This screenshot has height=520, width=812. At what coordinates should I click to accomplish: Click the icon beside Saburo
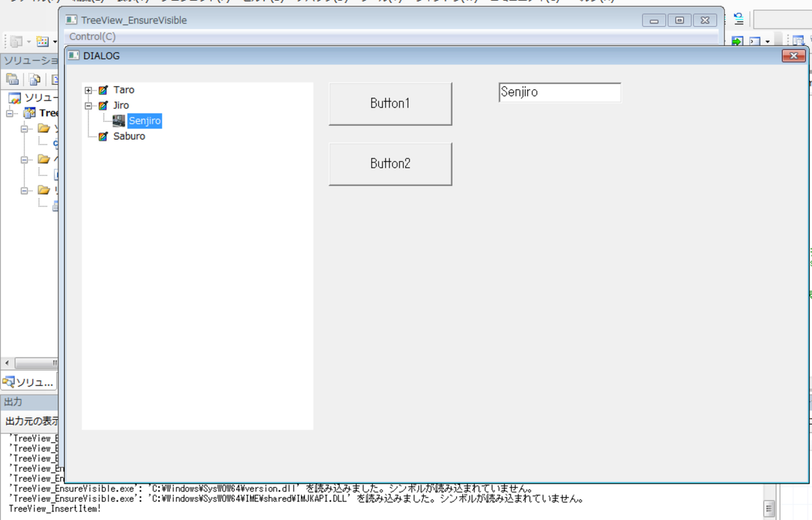click(104, 137)
